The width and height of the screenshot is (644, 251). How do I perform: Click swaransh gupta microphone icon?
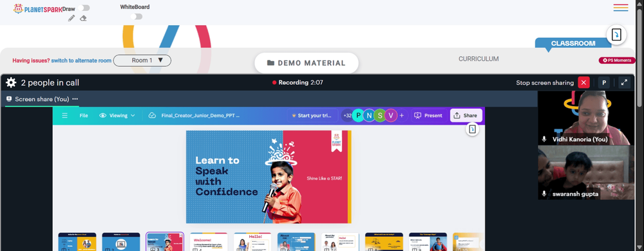[544, 194]
